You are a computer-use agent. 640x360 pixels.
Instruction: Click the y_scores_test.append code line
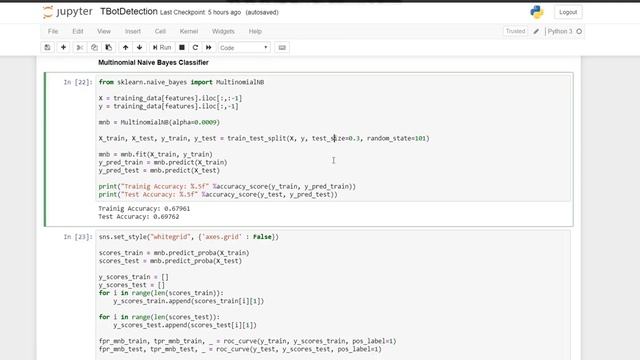click(185, 325)
